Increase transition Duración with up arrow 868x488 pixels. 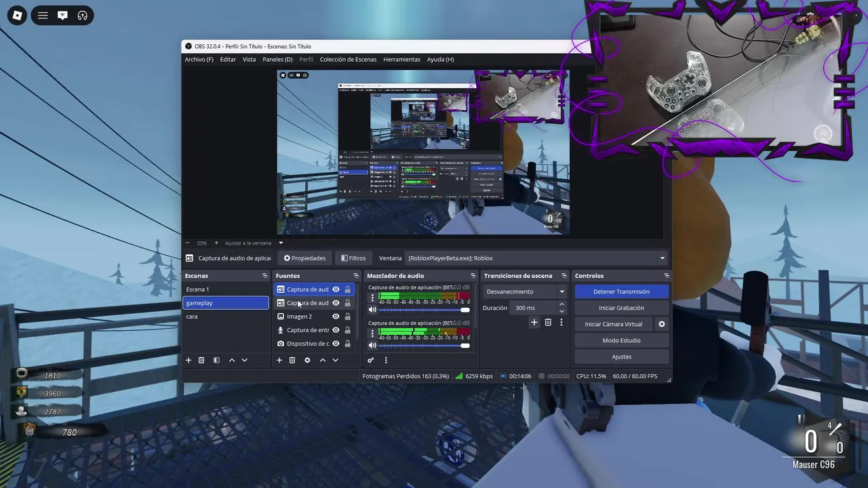tap(561, 305)
